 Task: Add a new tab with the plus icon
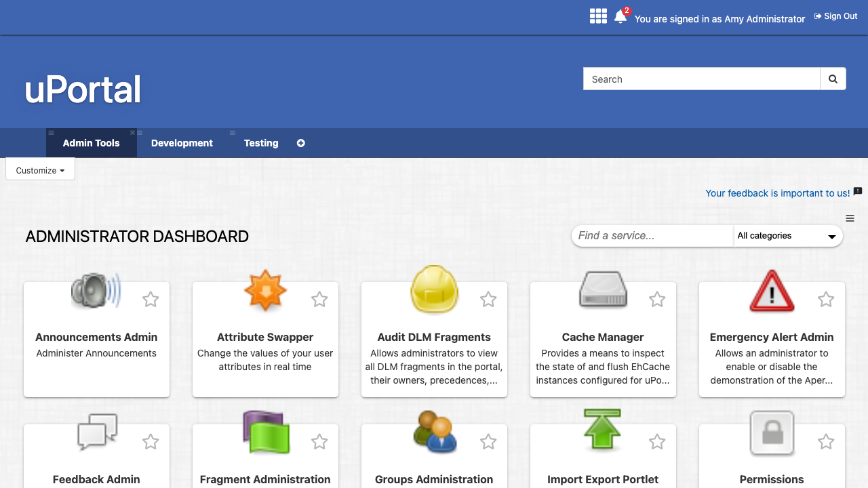pos(301,143)
